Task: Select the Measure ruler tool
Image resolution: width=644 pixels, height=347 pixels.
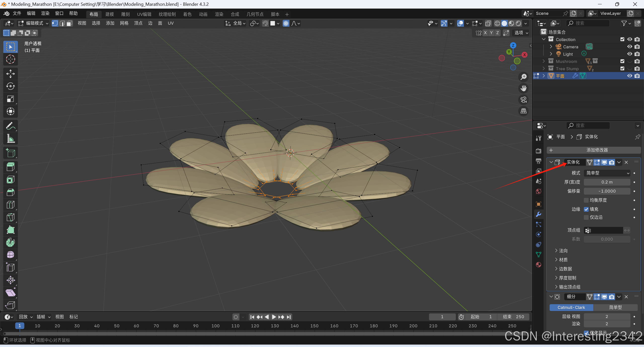Action: [x=10, y=138]
